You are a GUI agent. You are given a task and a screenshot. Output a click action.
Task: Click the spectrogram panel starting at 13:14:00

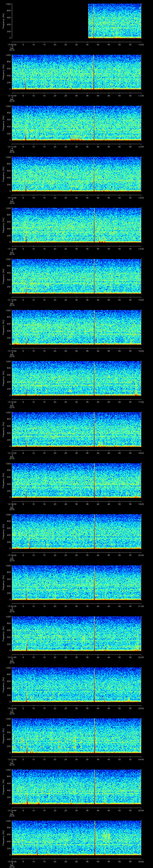(x=76, y=276)
